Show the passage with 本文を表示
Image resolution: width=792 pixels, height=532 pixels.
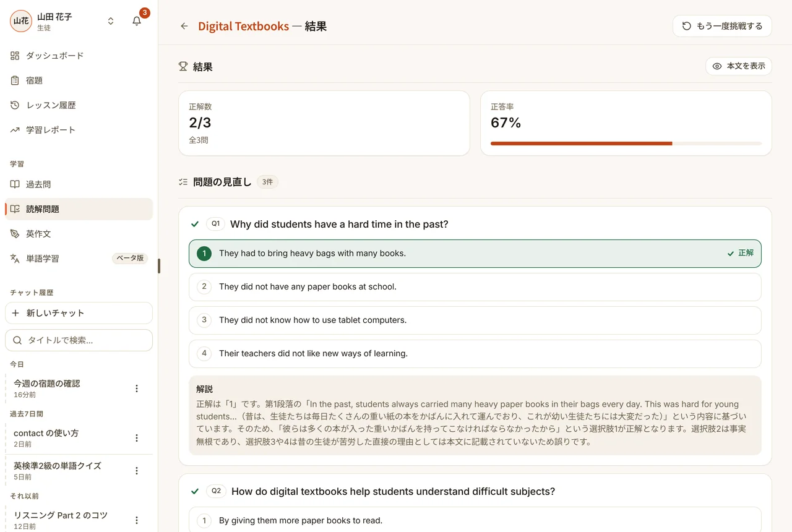[x=739, y=66]
